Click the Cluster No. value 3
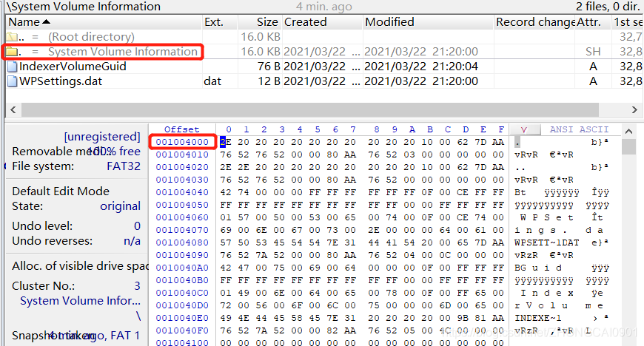Viewport: 644px width, 346px height. pyautogui.click(x=137, y=285)
